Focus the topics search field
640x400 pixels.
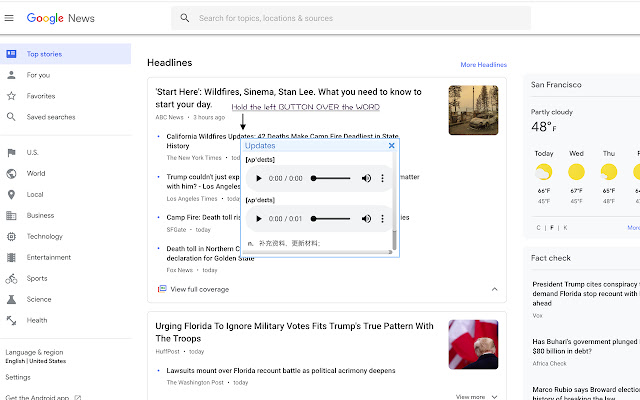coord(351,18)
